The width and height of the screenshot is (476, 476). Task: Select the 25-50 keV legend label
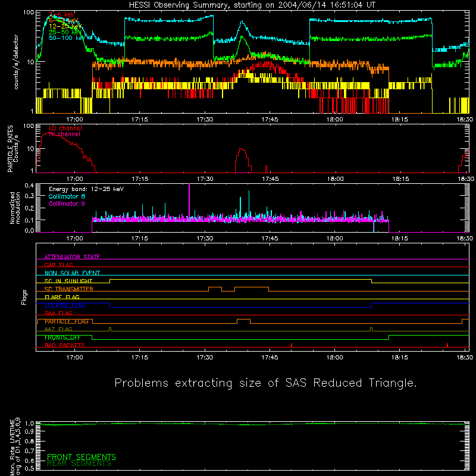[x=65, y=32]
